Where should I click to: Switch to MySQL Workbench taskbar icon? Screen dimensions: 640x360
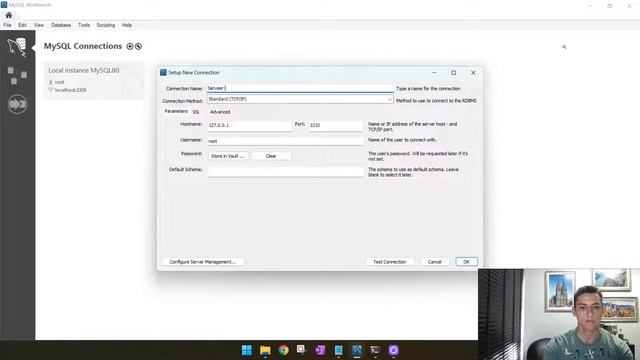[357, 350]
